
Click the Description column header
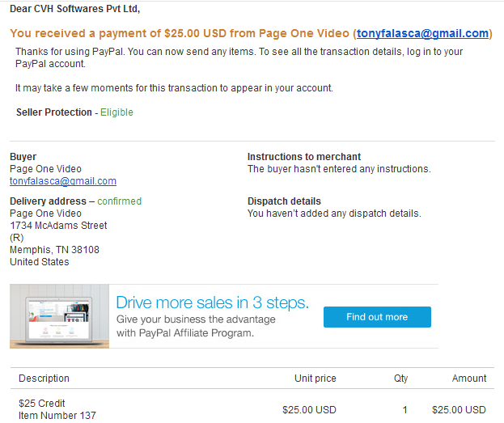[44, 379]
